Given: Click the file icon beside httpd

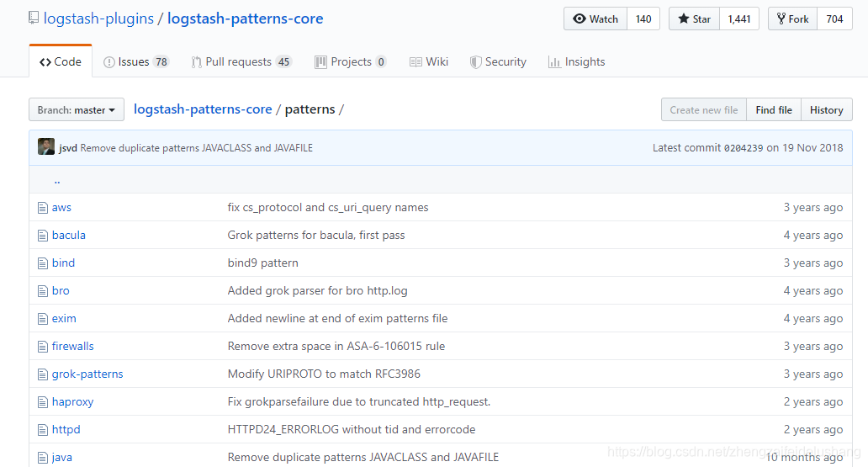Looking at the screenshot, I should [x=43, y=430].
